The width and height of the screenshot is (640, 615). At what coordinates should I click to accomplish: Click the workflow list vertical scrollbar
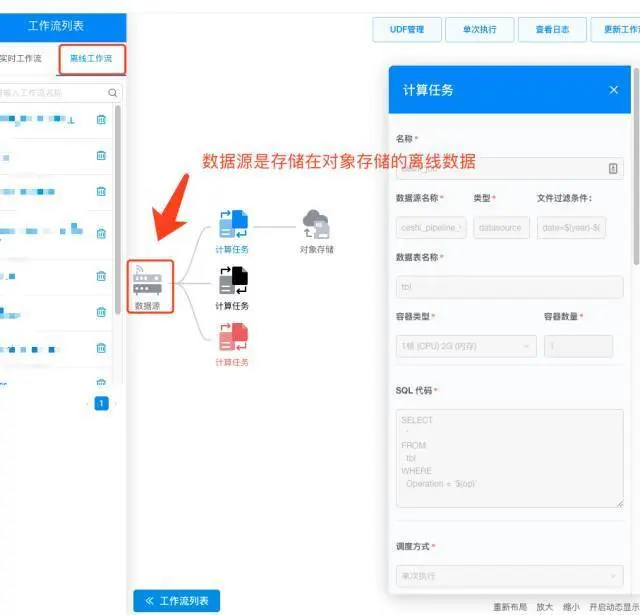click(x=118, y=210)
